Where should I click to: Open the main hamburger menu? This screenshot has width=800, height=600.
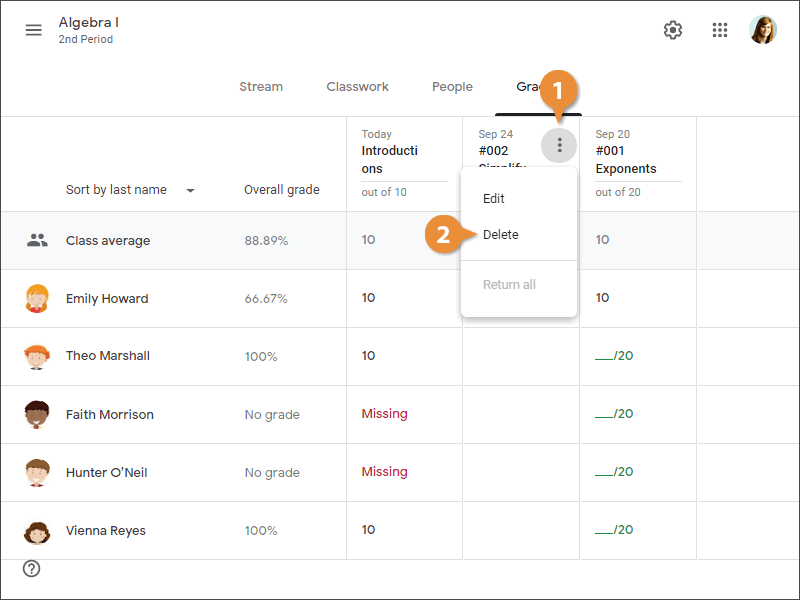click(34, 30)
